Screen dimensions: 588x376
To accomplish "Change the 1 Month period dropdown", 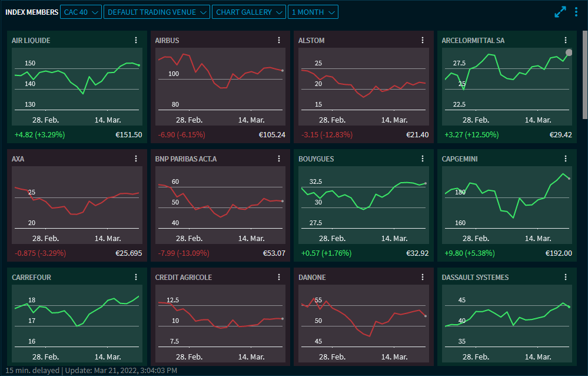I will click(x=314, y=12).
